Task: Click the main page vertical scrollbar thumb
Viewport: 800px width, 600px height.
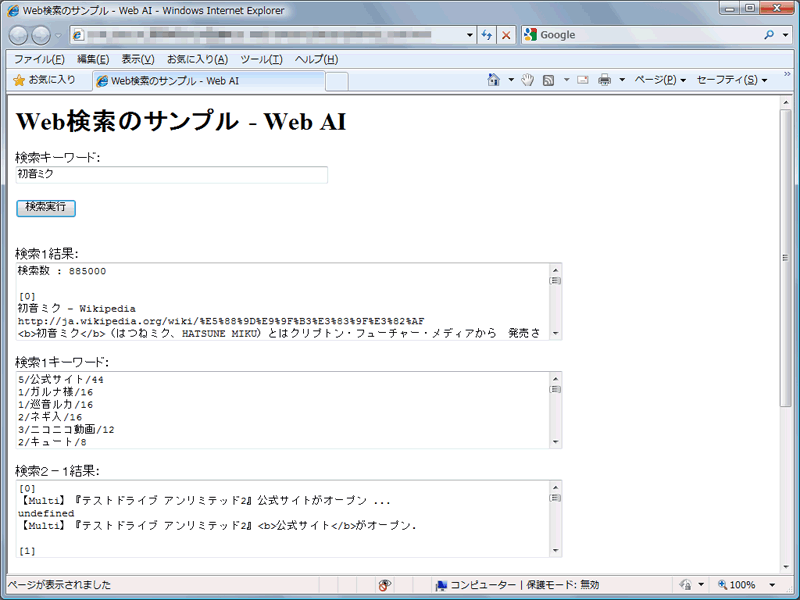Action: pos(786,258)
